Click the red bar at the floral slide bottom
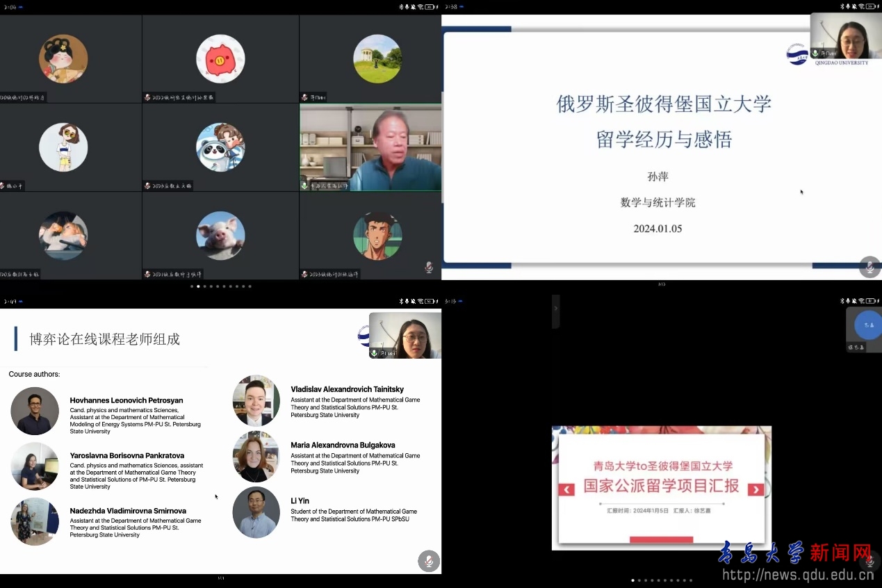Screen dimensions: 882x588 point(661,539)
